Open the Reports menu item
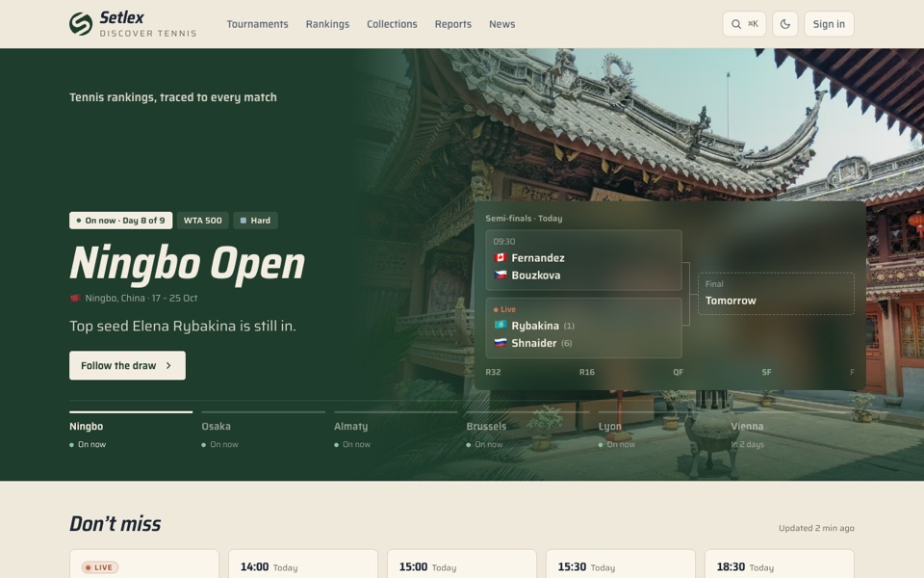Viewport: 924px width, 578px height. point(453,24)
